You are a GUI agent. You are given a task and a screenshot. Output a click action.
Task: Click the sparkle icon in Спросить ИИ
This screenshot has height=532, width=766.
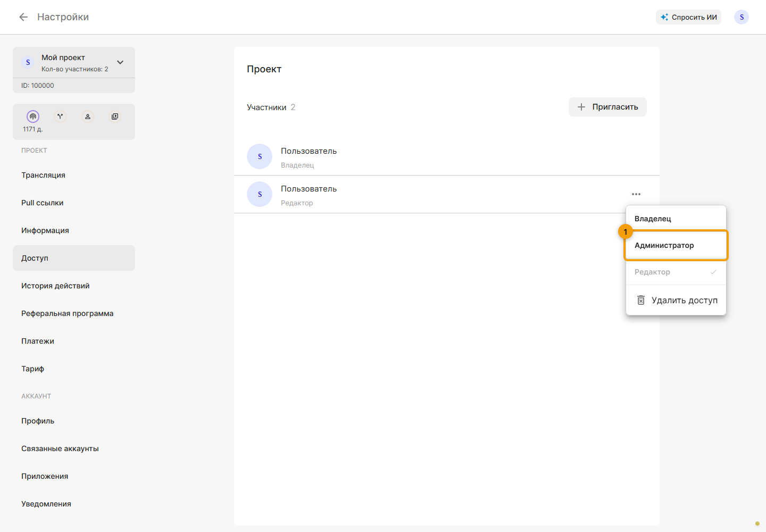pyautogui.click(x=664, y=17)
